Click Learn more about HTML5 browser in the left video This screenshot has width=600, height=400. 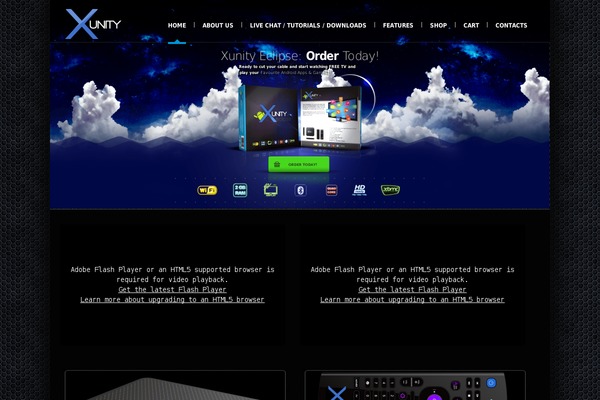tap(172, 299)
